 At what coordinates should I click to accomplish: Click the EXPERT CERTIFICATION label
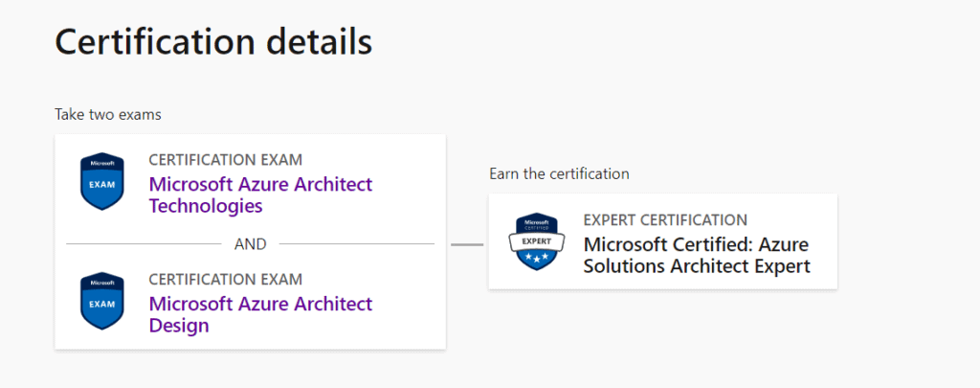[665, 219]
